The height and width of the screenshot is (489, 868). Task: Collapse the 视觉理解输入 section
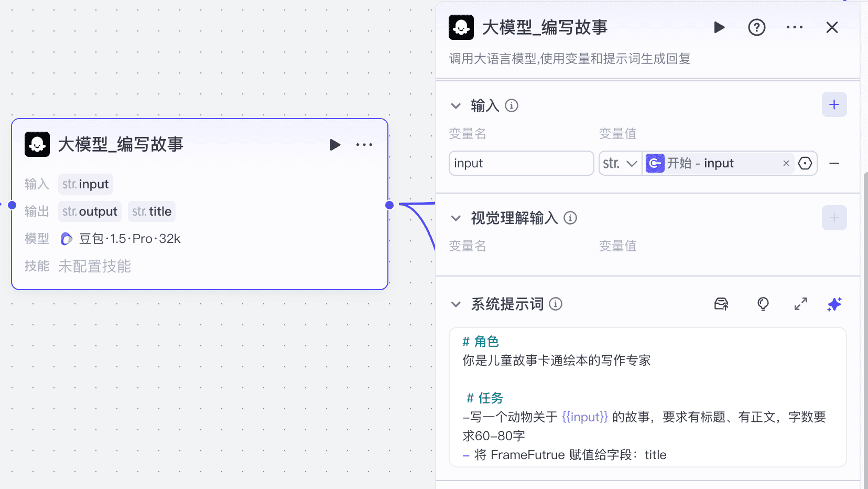point(455,218)
